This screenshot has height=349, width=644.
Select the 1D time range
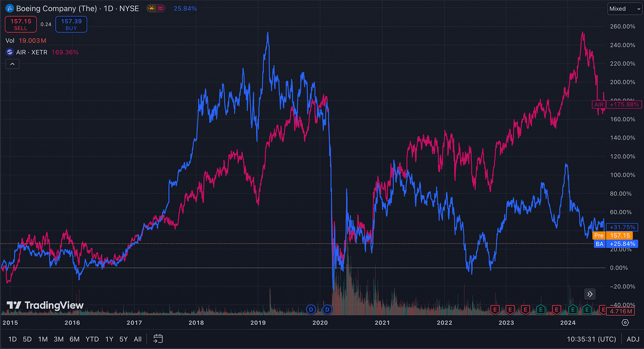tap(13, 339)
